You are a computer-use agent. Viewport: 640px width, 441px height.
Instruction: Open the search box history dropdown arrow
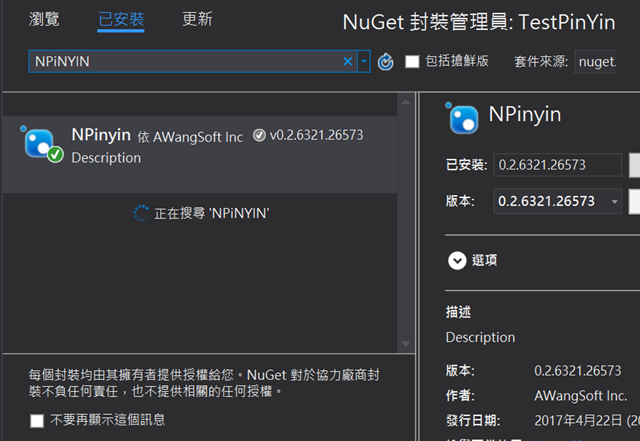pyautogui.click(x=364, y=62)
